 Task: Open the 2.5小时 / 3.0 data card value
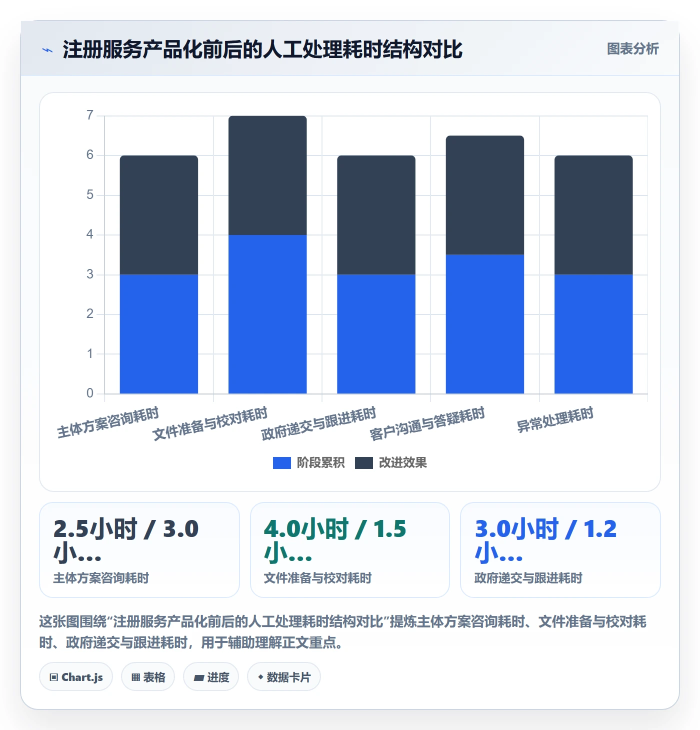(126, 541)
